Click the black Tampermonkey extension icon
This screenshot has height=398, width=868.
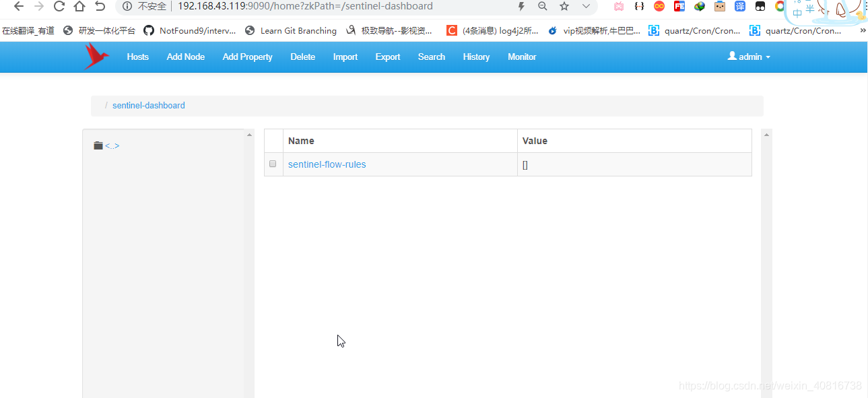tap(760, 6)
